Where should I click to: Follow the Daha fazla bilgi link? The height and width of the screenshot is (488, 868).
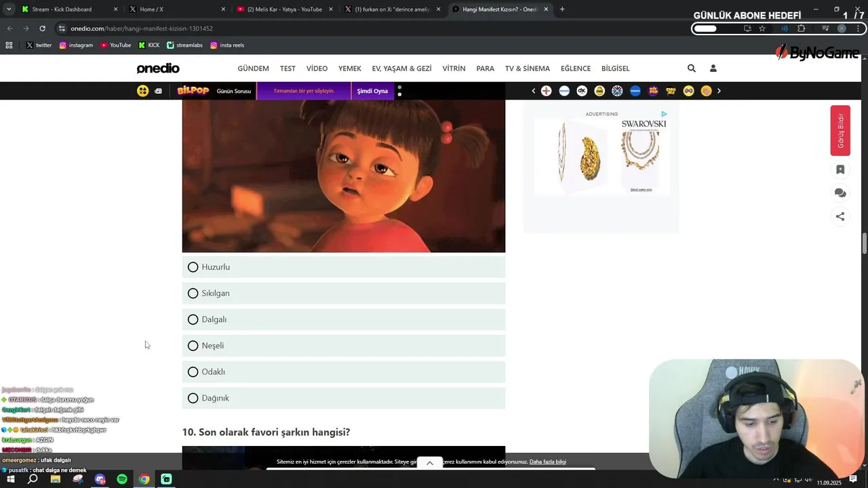[547, 462]
